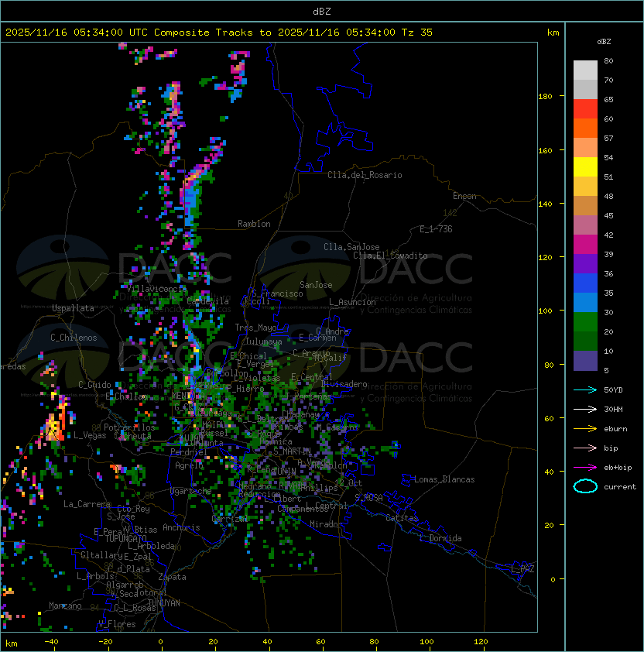Click the current legend label
644x652 pixels.
620,487
